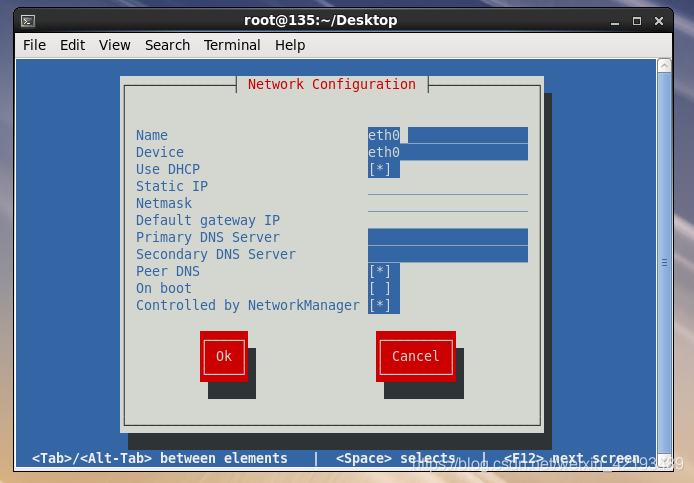Open the Search menu
The width and height of the screenshot is (694, 483).
point(167,45)
